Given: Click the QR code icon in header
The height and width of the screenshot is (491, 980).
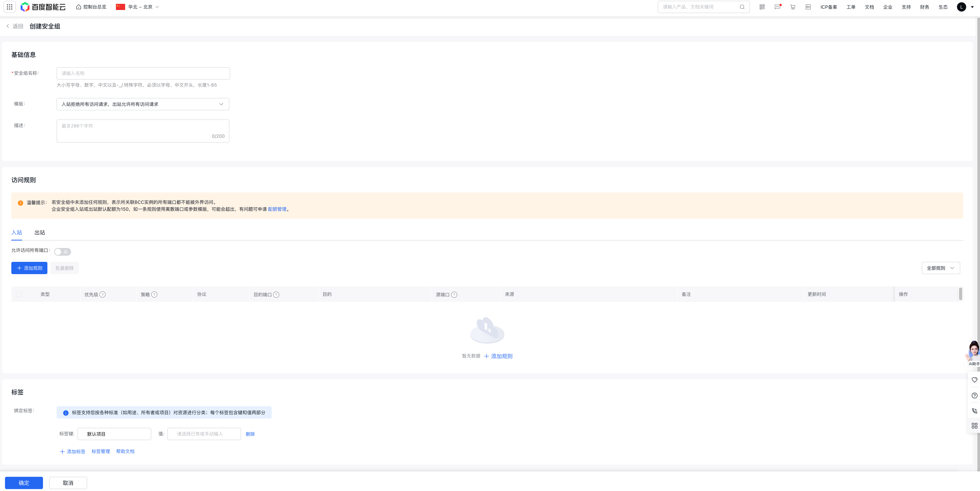Looking at the screenshot, I should [762, 7].
